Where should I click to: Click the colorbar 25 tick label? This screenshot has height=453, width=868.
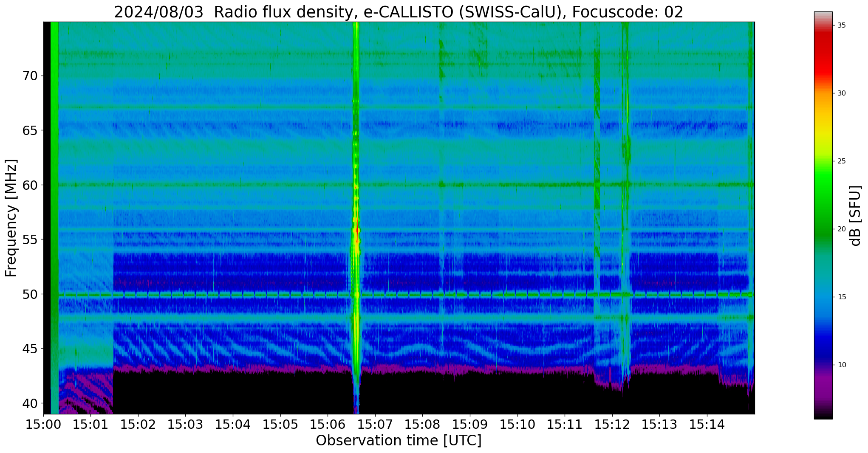pyautogui.click(x=842, y=161)
